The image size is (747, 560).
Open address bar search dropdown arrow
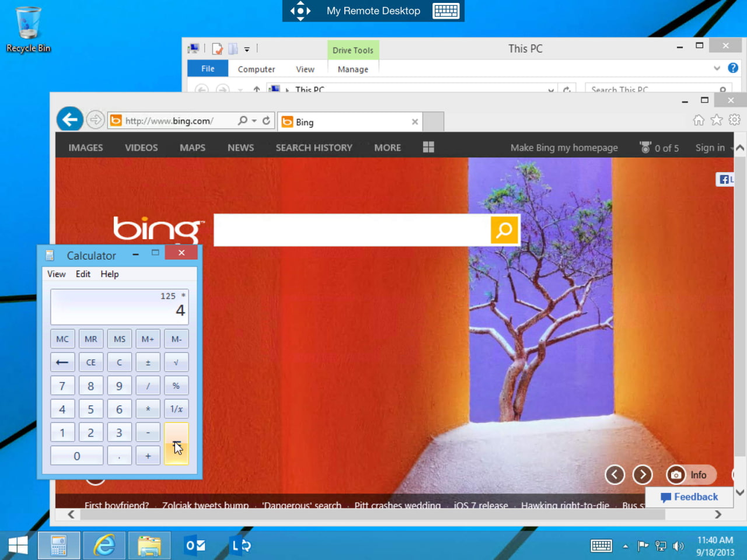254,121
